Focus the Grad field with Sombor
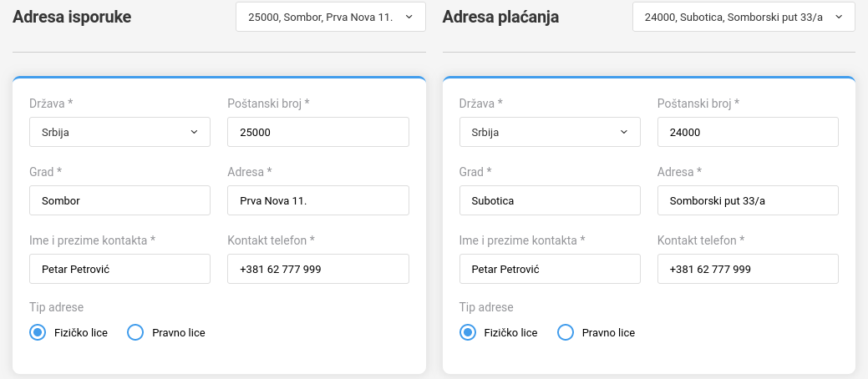The image size is (868, 379). point(119,200)
